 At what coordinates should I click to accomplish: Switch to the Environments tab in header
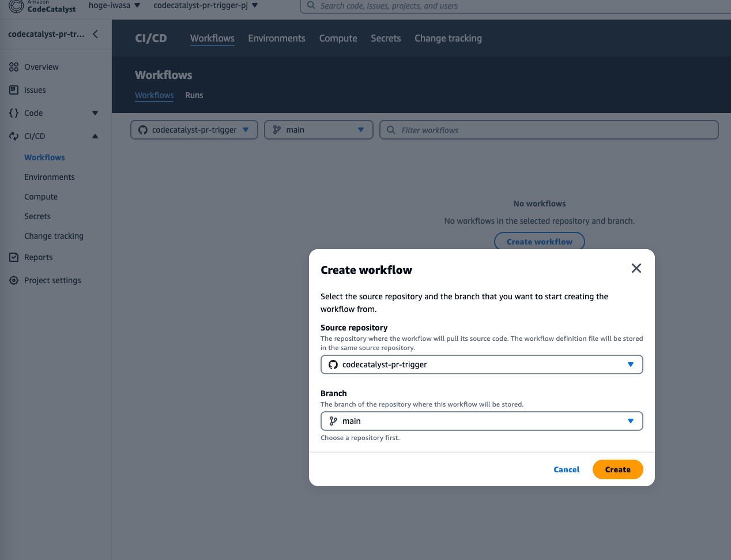click(277, 38)
